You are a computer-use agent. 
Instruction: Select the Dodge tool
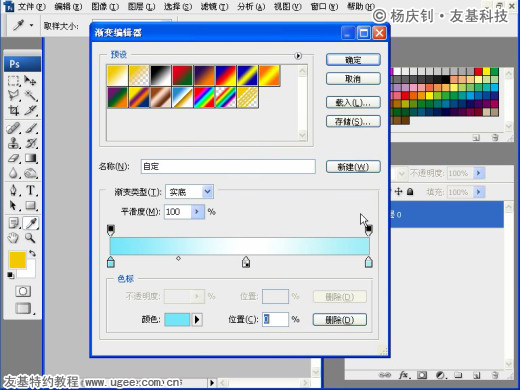(30, 173)
